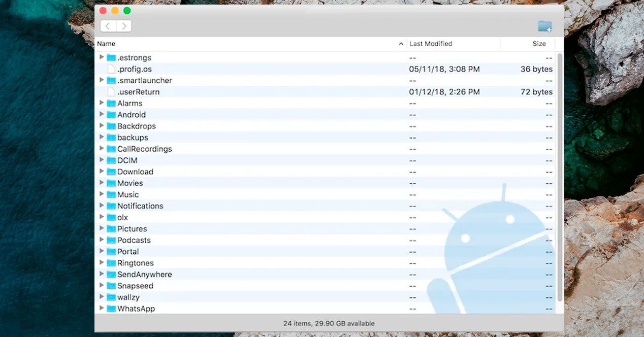Click the status bar item count text
This screenshot has height=337, width=644.
329,323
